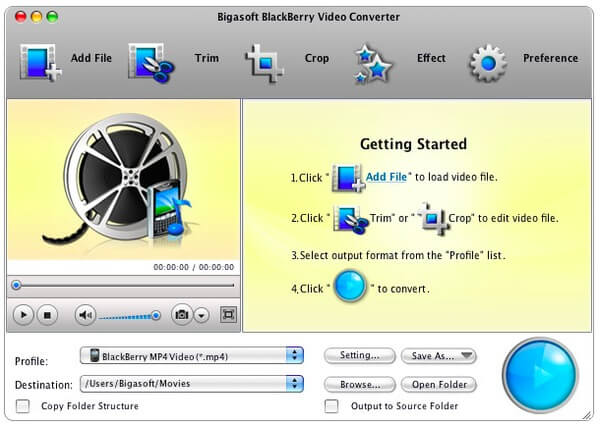Minimize window with yellow button
This screenshot has height=425, width=600.
click(x=36, y=16)
